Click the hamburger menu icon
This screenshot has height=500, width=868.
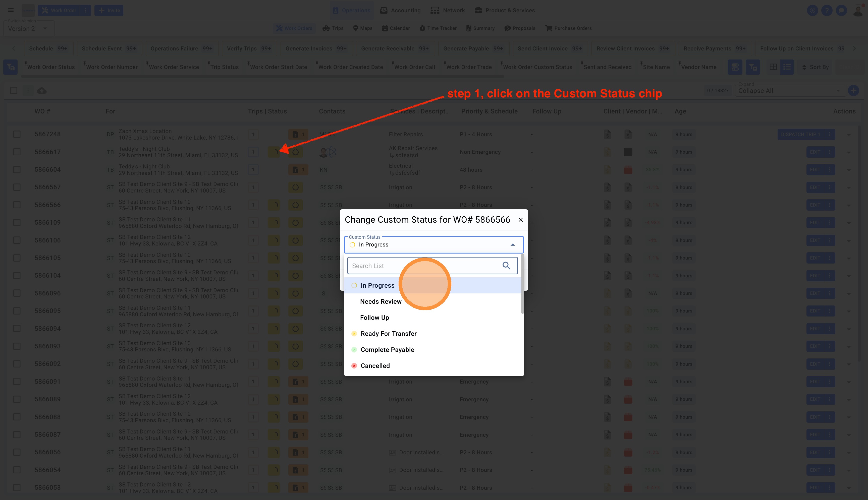(11, 10)
